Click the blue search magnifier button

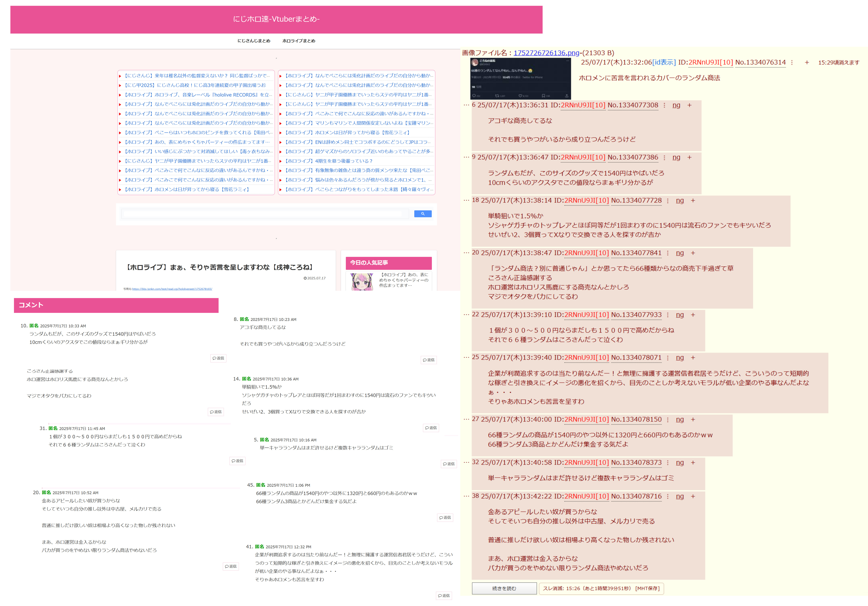[x=423, y=214]
